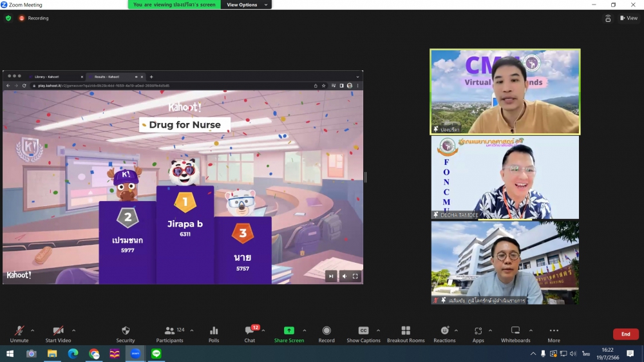This screenshot has height=362, width=644.
Task: Expand audio options arrow next to Unmute
Action: [x=33, y=330]
